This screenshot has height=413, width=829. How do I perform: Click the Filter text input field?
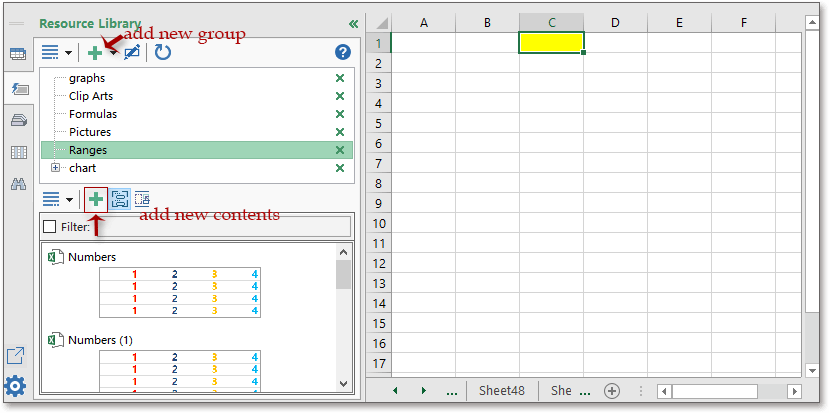click(222, 227)
